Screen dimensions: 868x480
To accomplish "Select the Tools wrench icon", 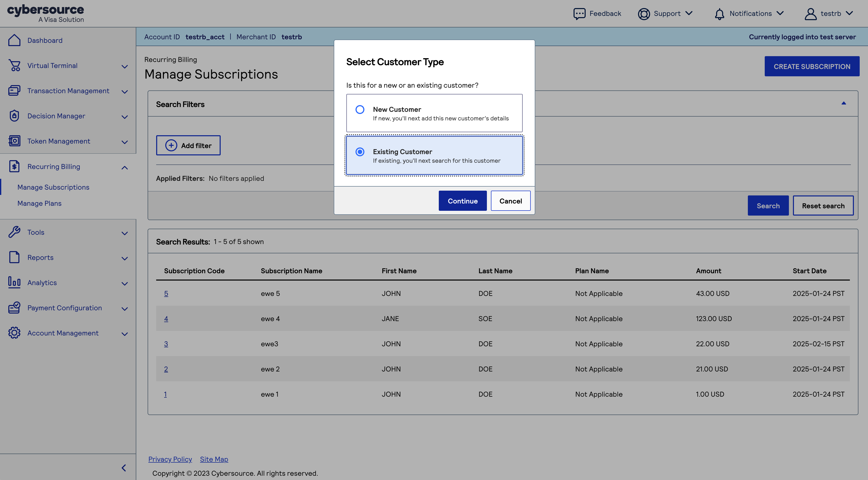I will pyautogui.click(x=14, y=232).
